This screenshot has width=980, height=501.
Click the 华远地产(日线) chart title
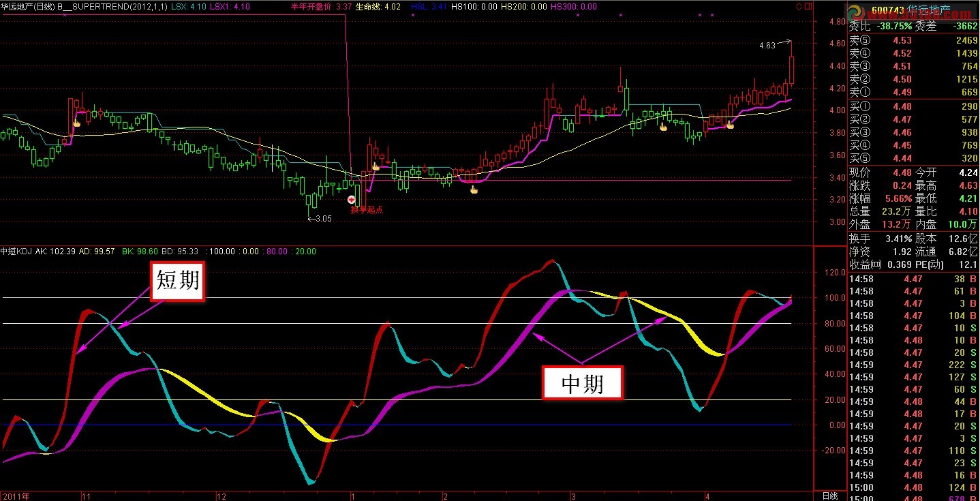[27, 6]
